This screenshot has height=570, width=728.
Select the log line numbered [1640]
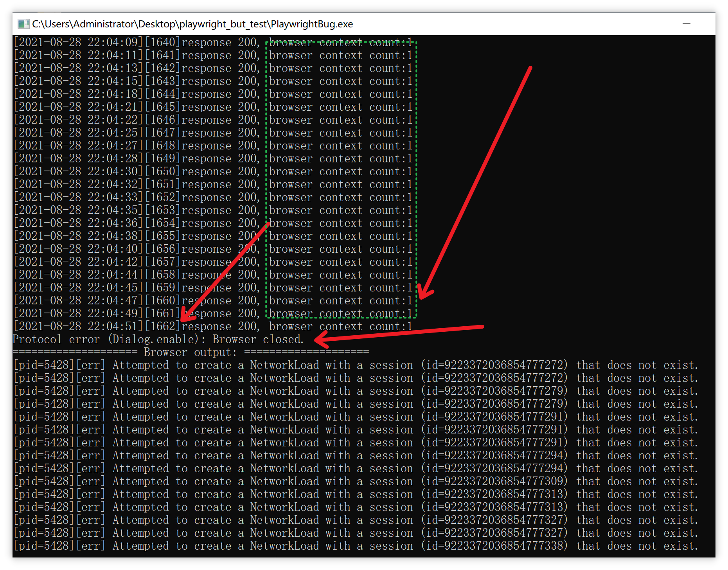(x=213, y=42)
